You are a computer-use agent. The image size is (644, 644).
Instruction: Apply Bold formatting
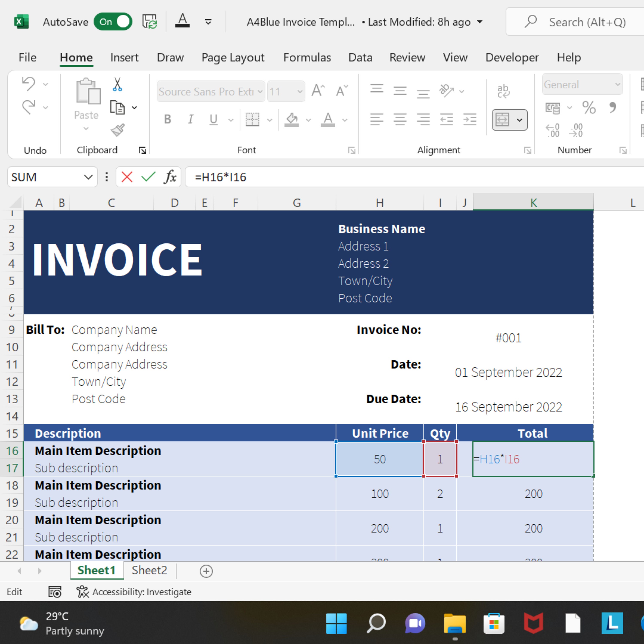tap(167, 119)
